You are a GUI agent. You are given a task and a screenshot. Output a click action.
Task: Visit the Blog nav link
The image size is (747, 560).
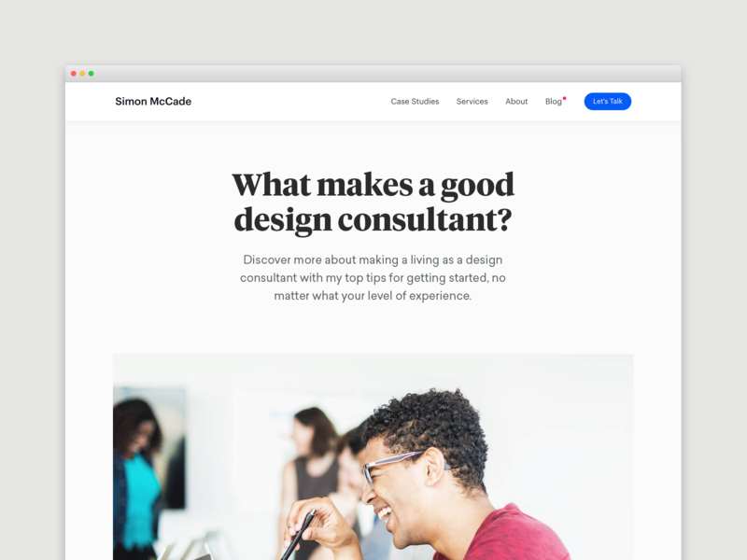point(554,102)
